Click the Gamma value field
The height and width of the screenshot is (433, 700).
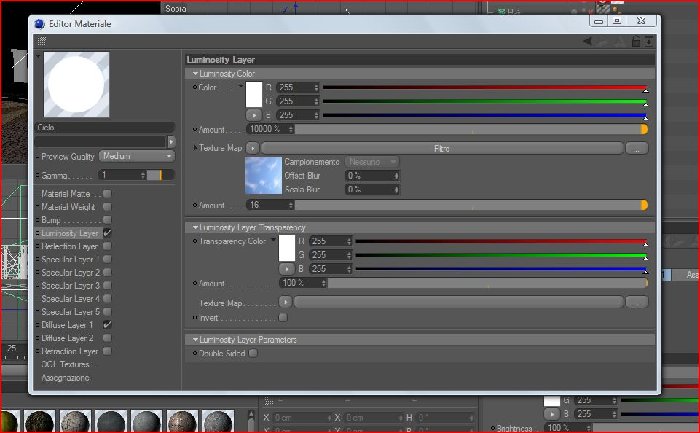point(122,175)
